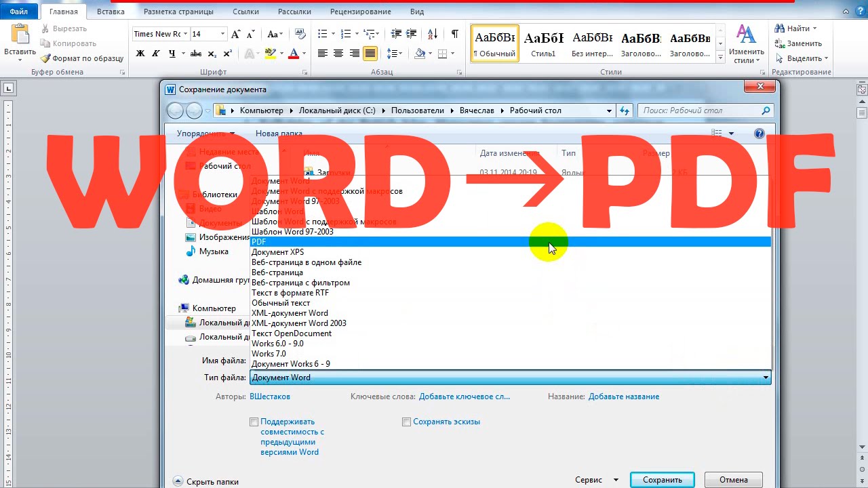
Task: Center text alignment
Action: (x=338, y=54)
